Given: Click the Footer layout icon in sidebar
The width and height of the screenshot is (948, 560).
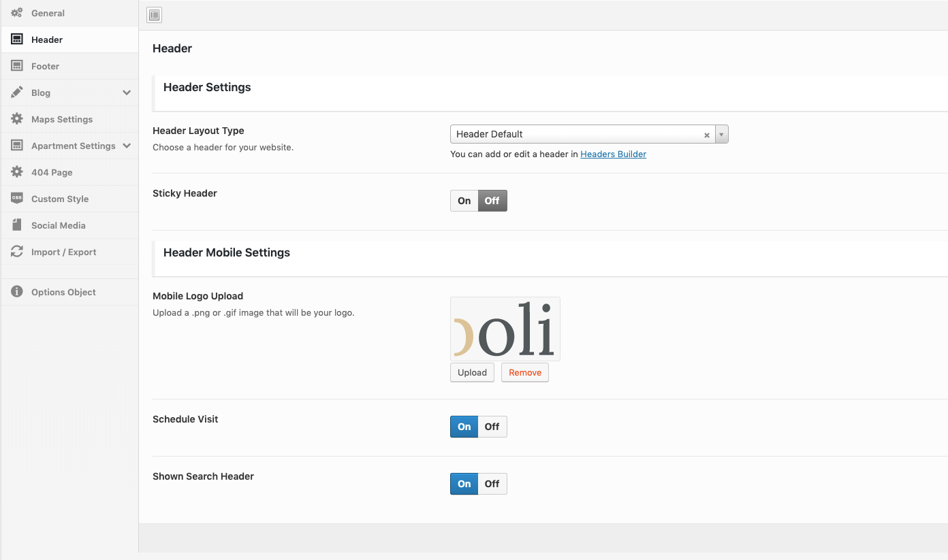Looking at the screenshot, I should click(x=17, y=66).
